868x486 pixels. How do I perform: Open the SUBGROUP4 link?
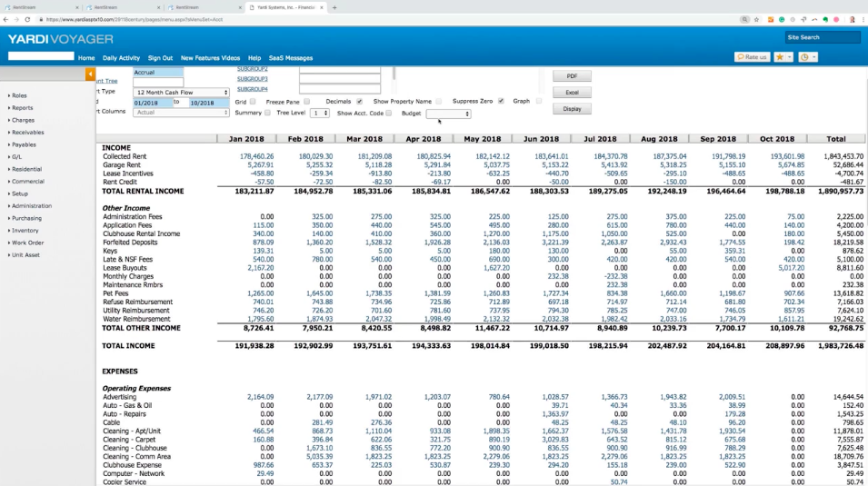click(253, 89)
